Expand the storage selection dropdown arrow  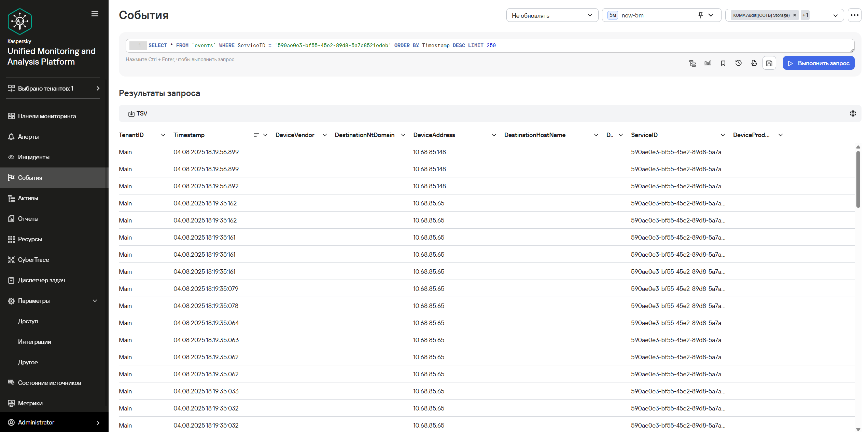pyautogui.click(x=836, y=15)
